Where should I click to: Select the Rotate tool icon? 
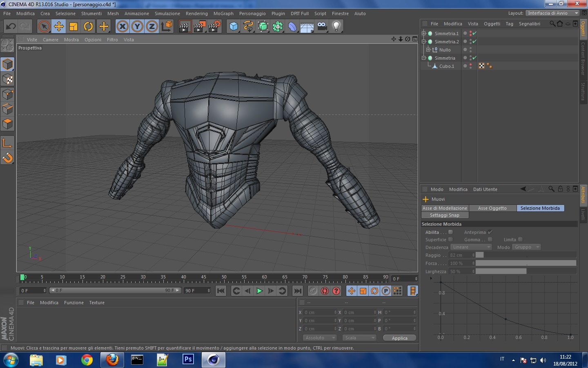88,27
